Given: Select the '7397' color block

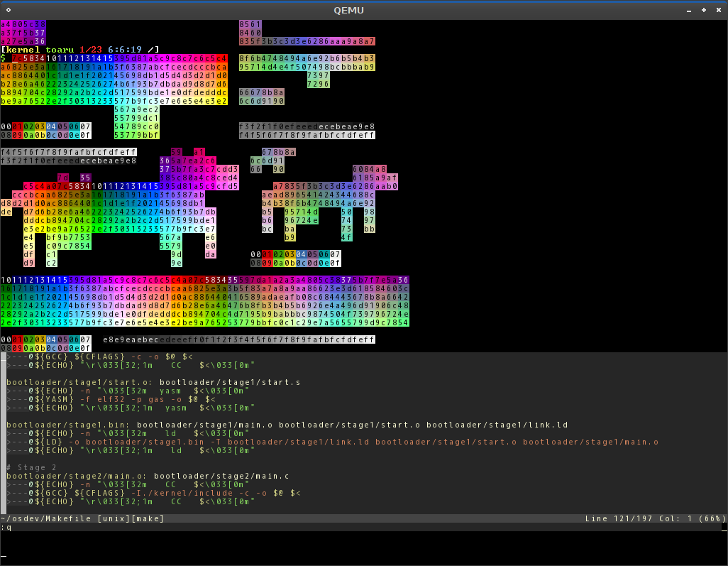Looking at the screenshot, I should [319, 75].
